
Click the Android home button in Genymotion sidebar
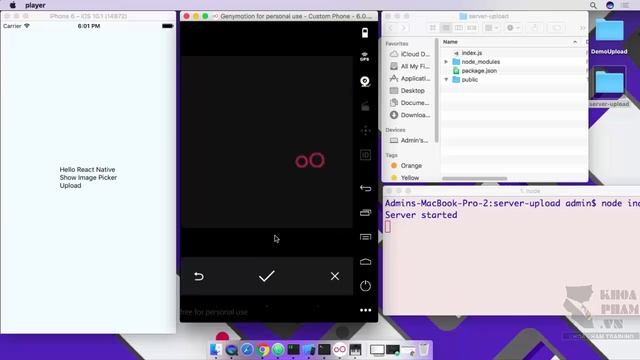click(365, 262)
